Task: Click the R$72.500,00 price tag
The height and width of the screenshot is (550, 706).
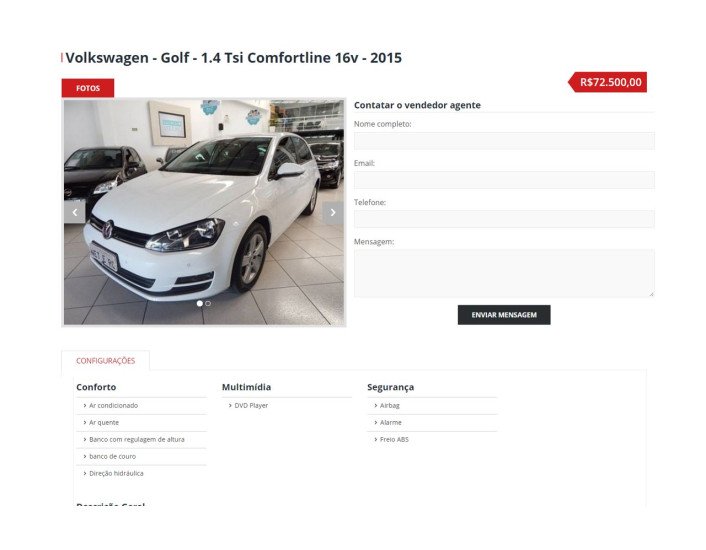Action: tap(607, 82)
